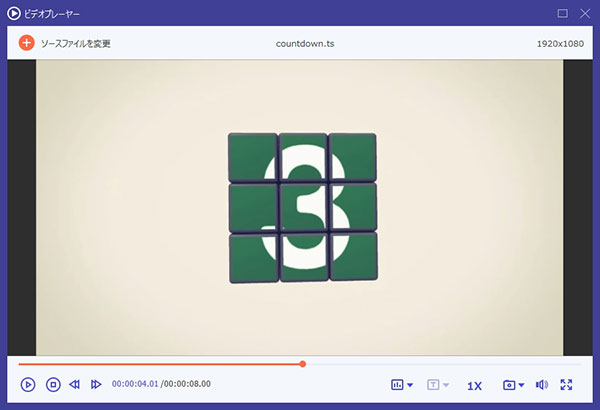Change the 1X playback speed
The image size is (600, 410).
tap(474, 385)
